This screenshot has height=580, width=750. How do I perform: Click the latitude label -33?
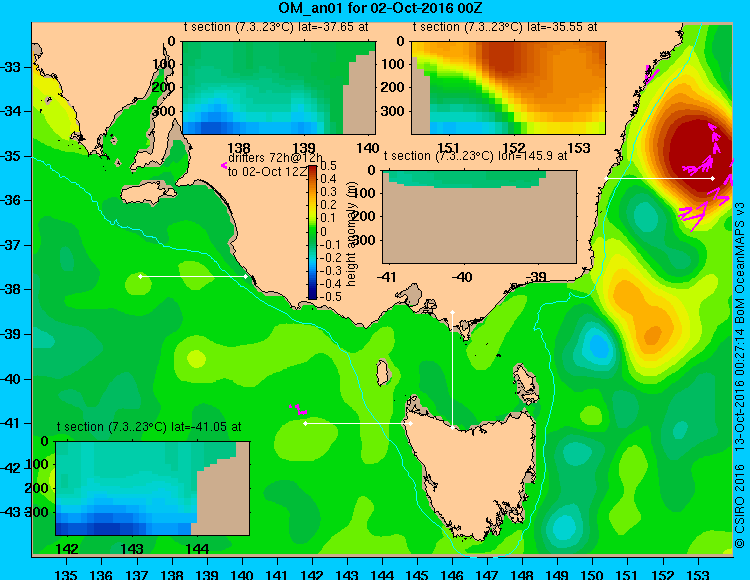pyautogui.click(x=10, y=67)
